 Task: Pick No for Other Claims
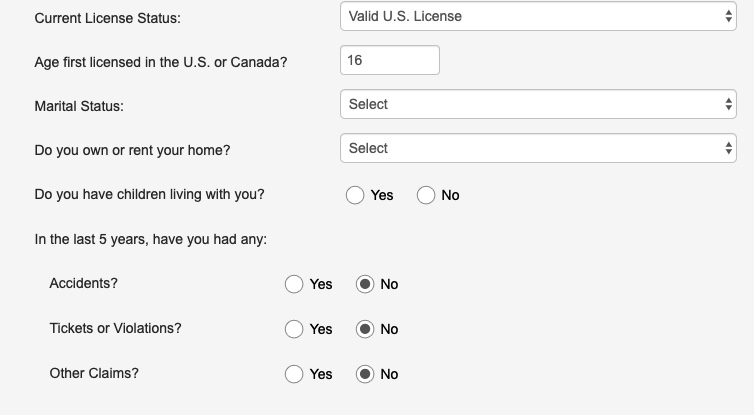tap(365, 374)
